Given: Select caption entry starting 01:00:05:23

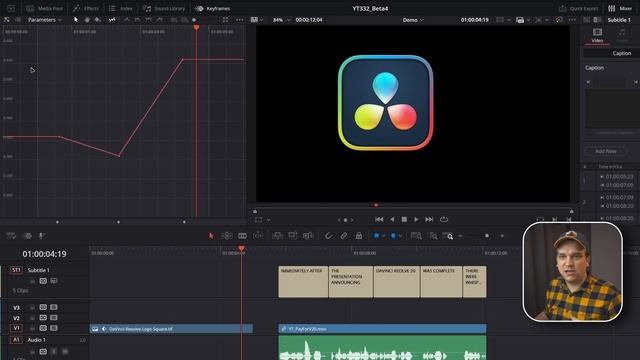Looking at the screenshot, I should pyautogui.click(x=611, y=181).
